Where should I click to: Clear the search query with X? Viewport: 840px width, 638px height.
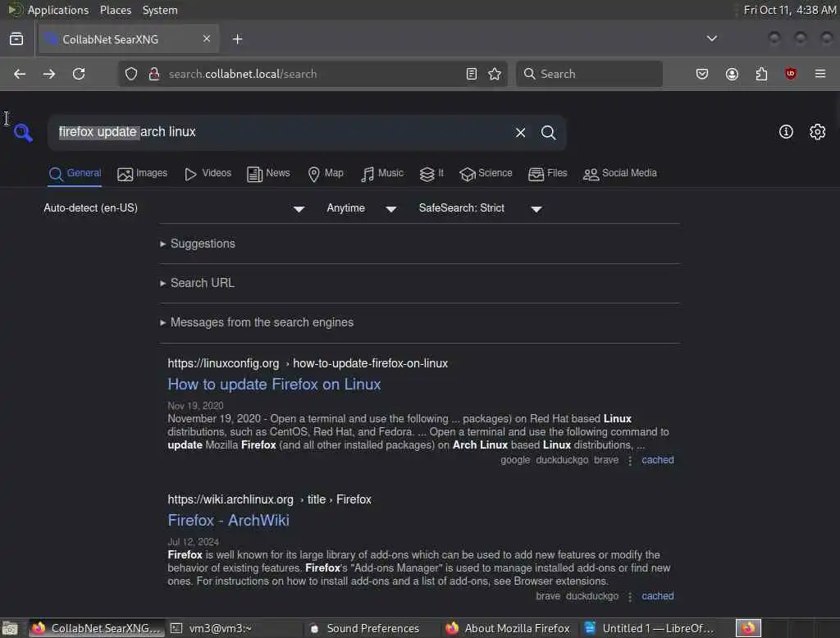pyautogui.click(x=520, y=132)
